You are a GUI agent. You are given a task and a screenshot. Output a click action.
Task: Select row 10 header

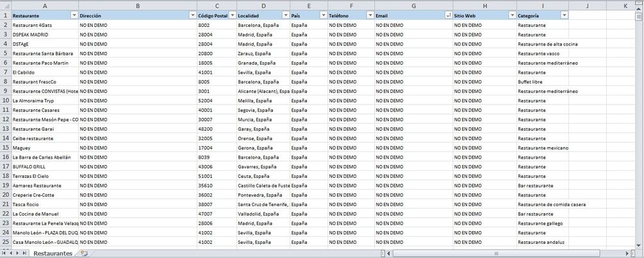click(x=6, y=101)
